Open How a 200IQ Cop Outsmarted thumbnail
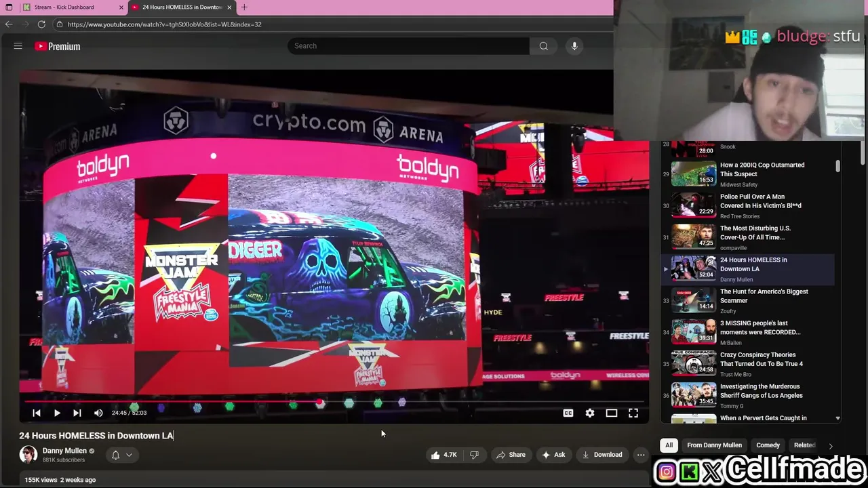868x488 pixels. pos(694,174)
